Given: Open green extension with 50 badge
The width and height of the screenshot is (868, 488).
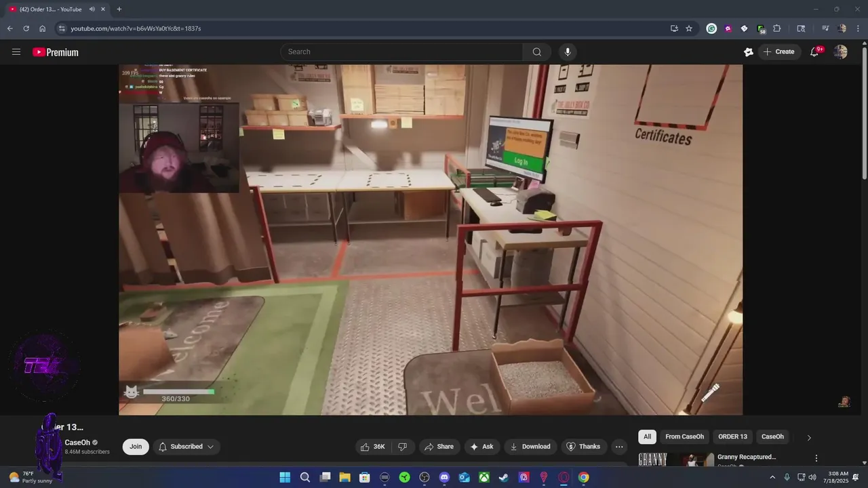Looking at the screenshot, I should click(x=761, y=28).
